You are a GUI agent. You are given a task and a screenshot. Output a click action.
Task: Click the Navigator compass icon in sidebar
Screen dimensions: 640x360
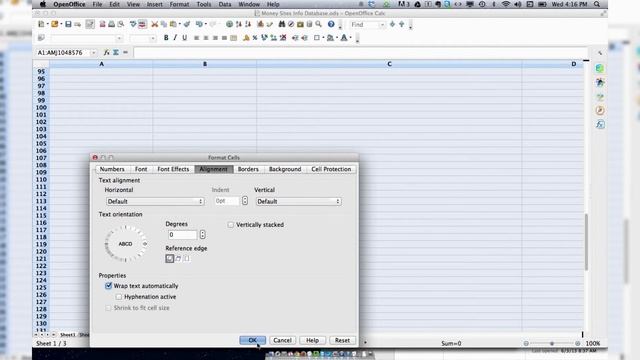pyautogui.click(x=600, y=110)
